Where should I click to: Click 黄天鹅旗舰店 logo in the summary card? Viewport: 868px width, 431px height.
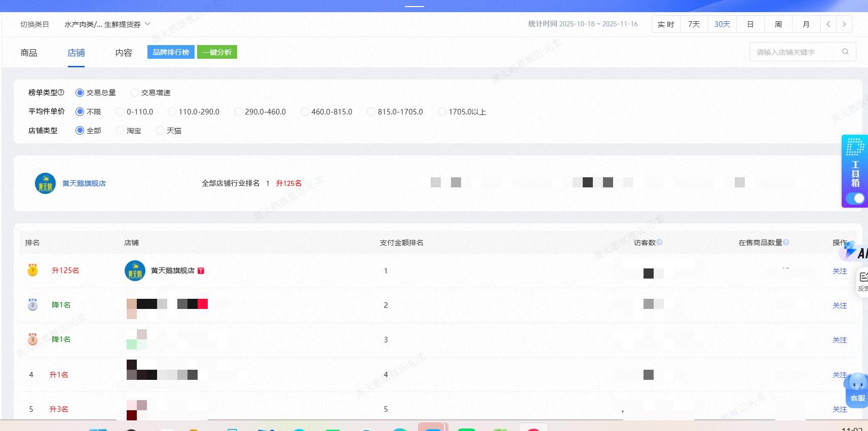(x=45, y=183)
